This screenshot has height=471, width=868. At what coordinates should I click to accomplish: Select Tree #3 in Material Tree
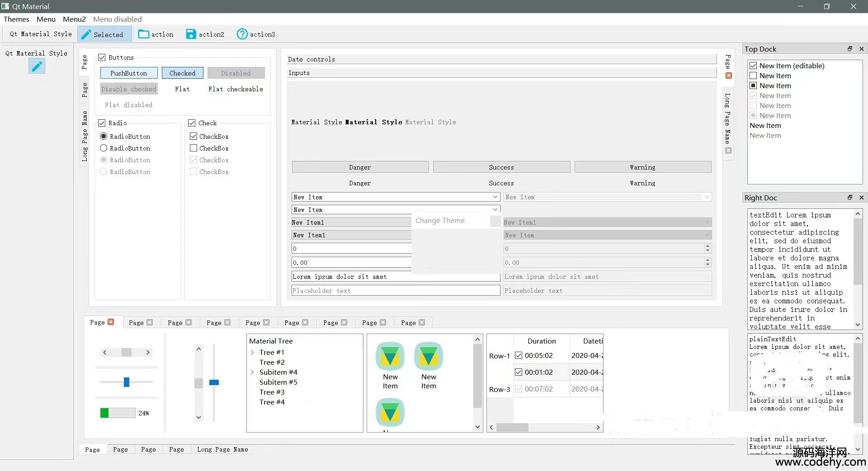(272, 392)
